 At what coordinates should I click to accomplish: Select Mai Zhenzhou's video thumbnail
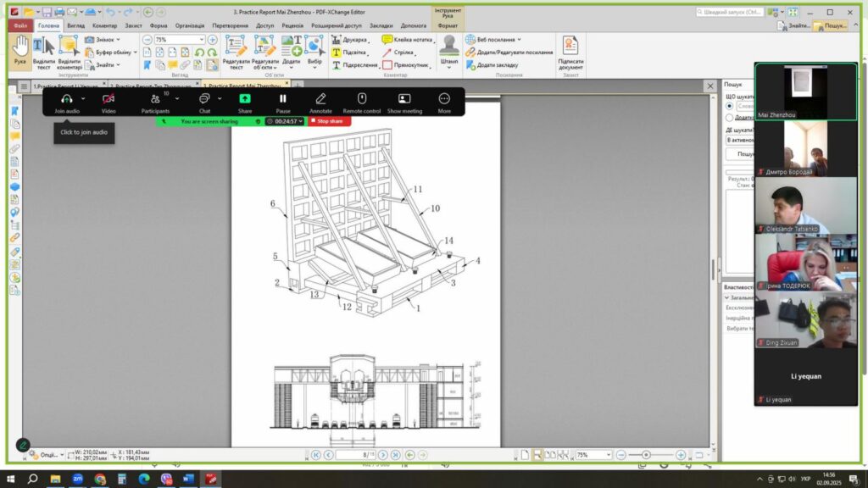click(805, 91)
